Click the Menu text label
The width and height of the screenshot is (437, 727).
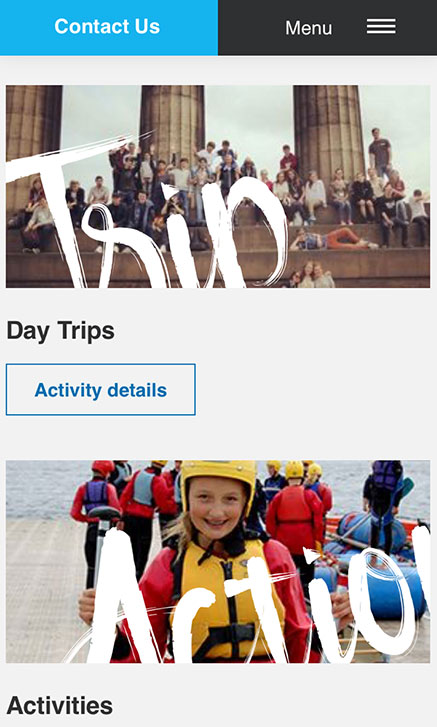(x=308, y=28)
